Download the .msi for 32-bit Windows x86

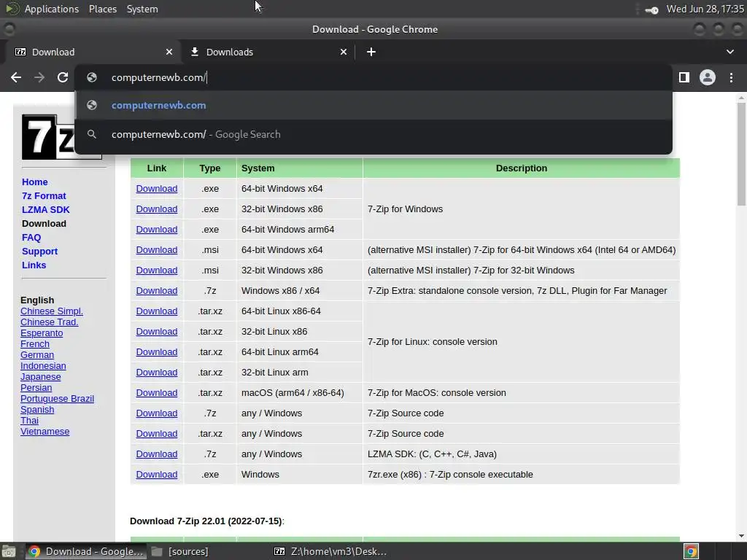point(157,271)
